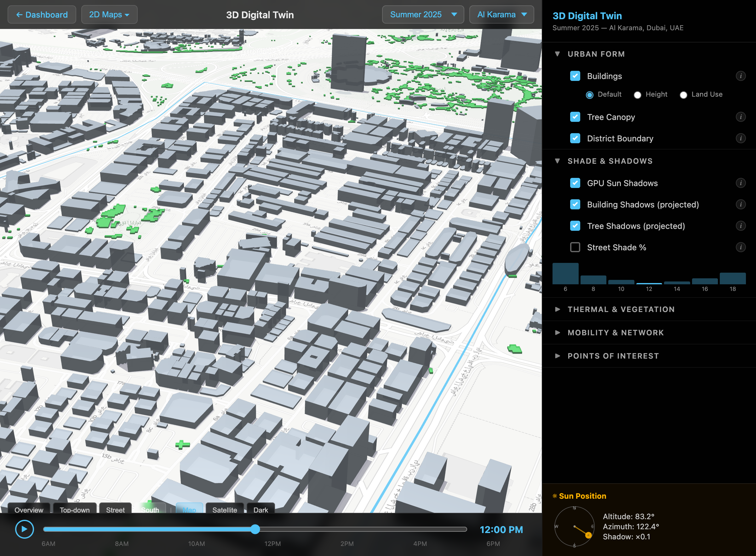The image size is (756, 556).
Task: Disable Tree Shadows (projected) checkbox
Action: (x=575, y=226)
